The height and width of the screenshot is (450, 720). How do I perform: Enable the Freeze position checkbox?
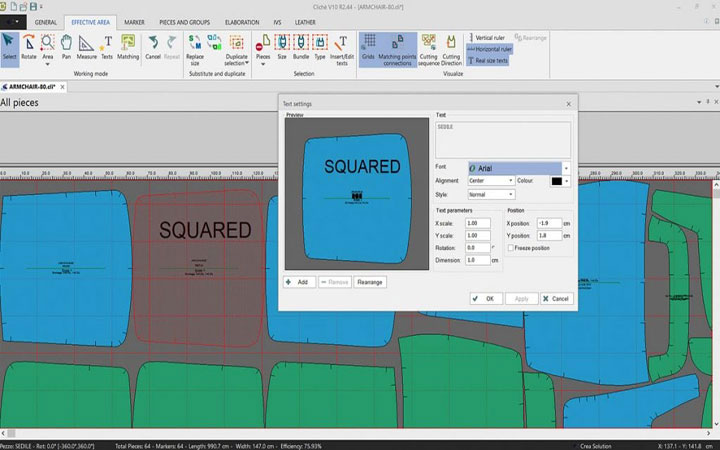(512, 248)
